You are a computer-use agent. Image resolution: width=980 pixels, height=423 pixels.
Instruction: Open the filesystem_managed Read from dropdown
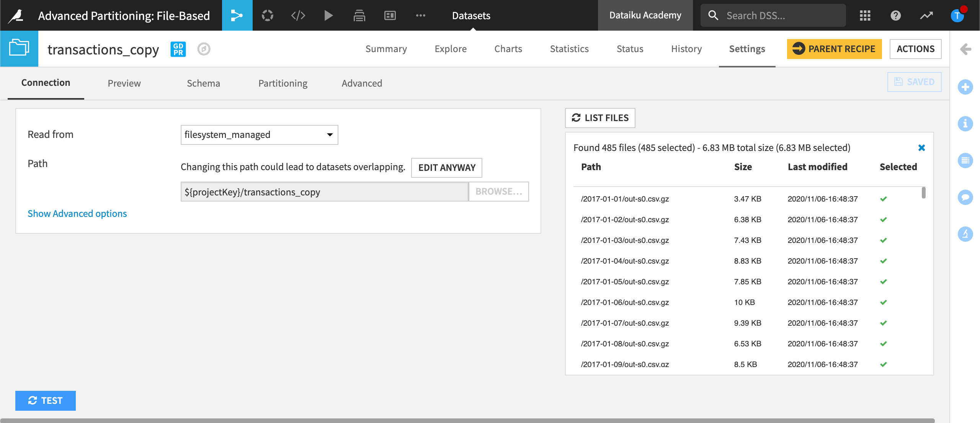pos(259,135)
